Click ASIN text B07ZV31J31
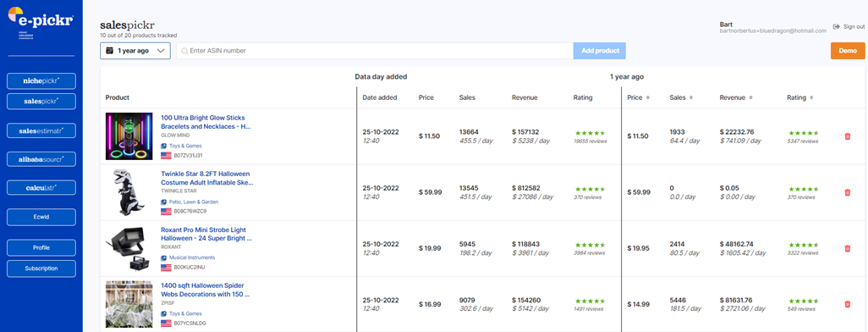This screenshot has width=868, height=332. click(188, 155)
